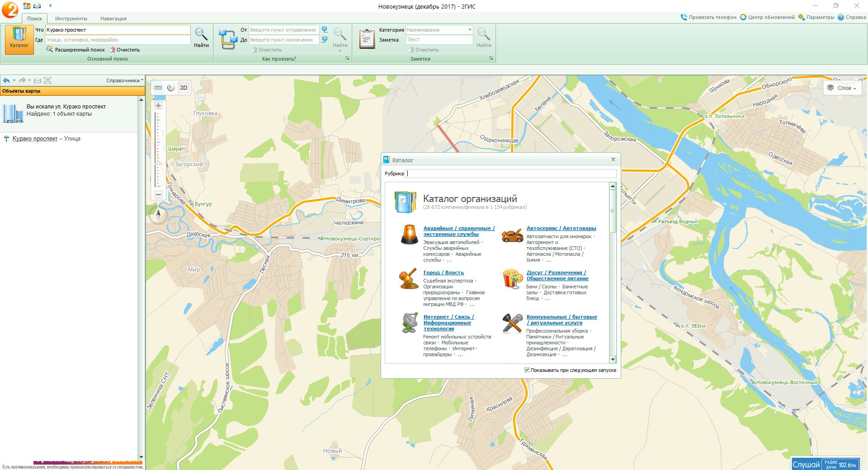Click the Каталог dialog vertical scrollbar thumb
Viewport: 868px width, 470px height.
[x=613, y=211]
